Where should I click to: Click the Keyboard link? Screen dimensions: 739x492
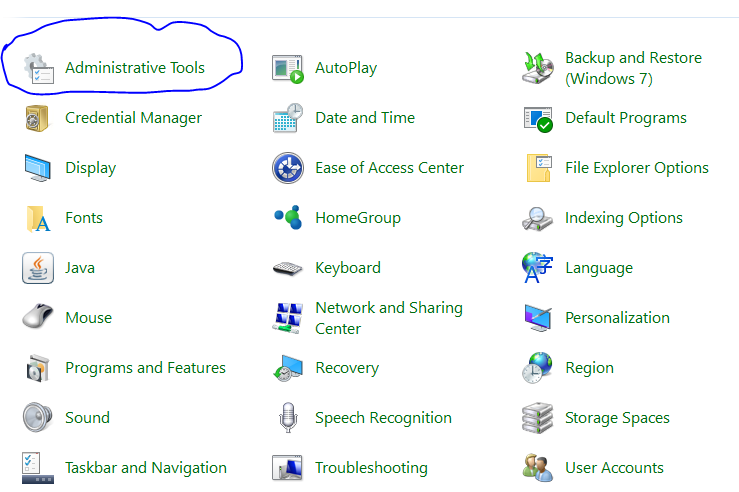[348, 268]
